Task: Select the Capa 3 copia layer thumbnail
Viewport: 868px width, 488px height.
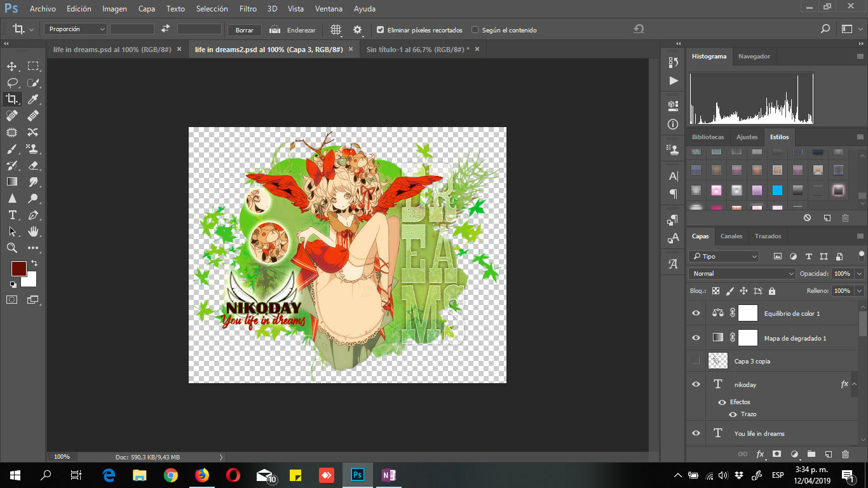Action: 717,361
